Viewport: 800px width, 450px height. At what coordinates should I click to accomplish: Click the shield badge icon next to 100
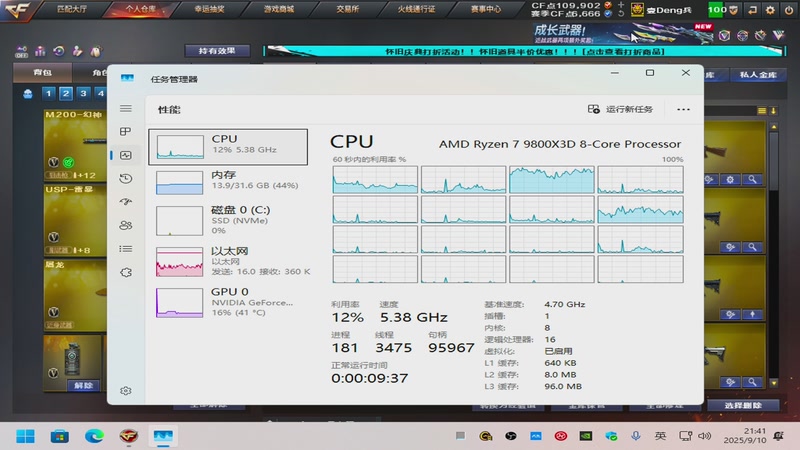(733, 10)
